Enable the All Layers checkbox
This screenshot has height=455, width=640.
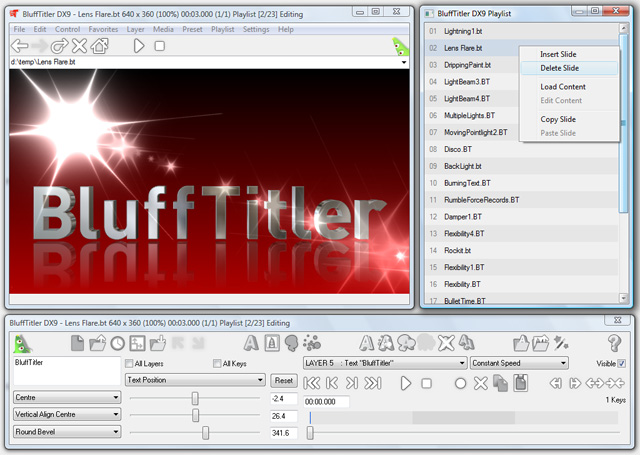pyautogui.click(x=129, y=363)
